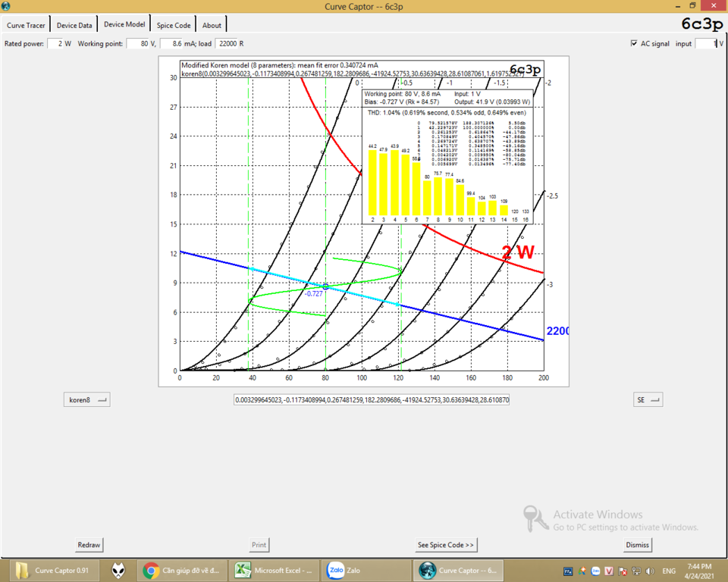Edit the working point current mA field
Screen dimensions: 728x582
(171, 43)
